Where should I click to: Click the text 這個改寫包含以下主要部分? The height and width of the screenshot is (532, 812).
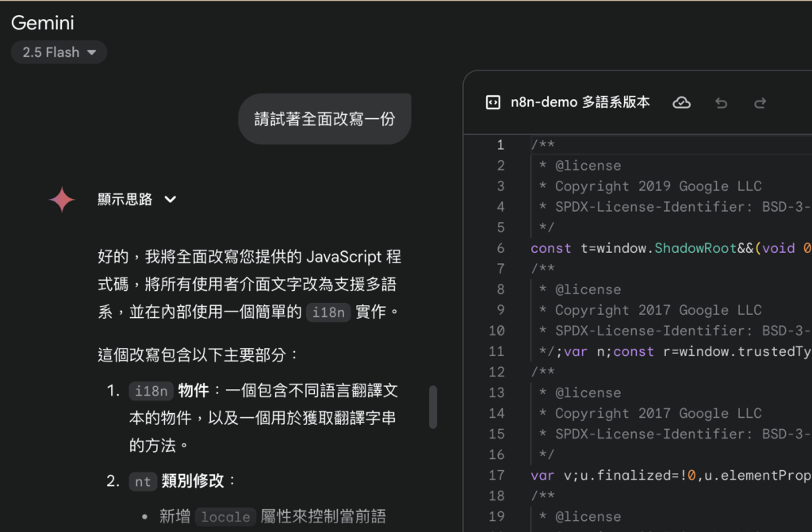[x=192, y=355]
